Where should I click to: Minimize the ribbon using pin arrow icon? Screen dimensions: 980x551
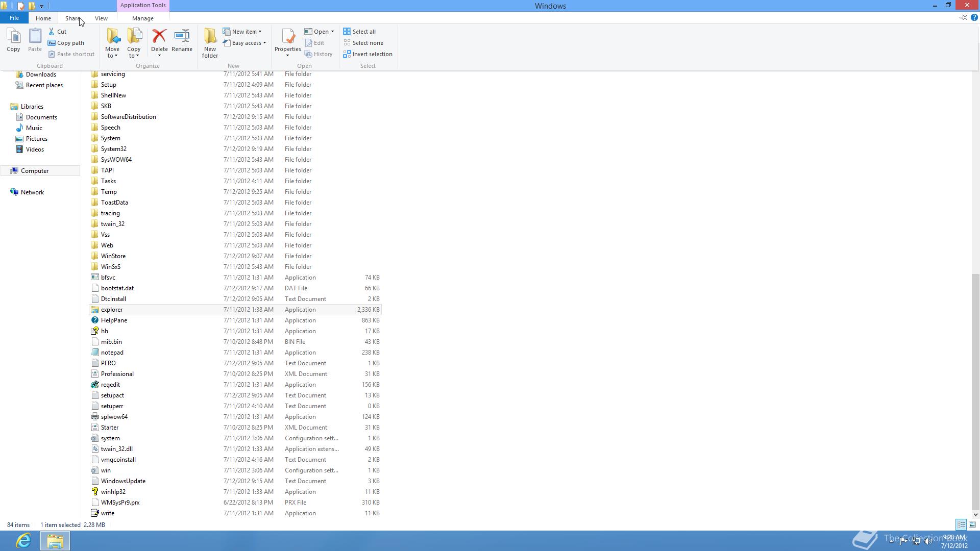pos(963,17)
